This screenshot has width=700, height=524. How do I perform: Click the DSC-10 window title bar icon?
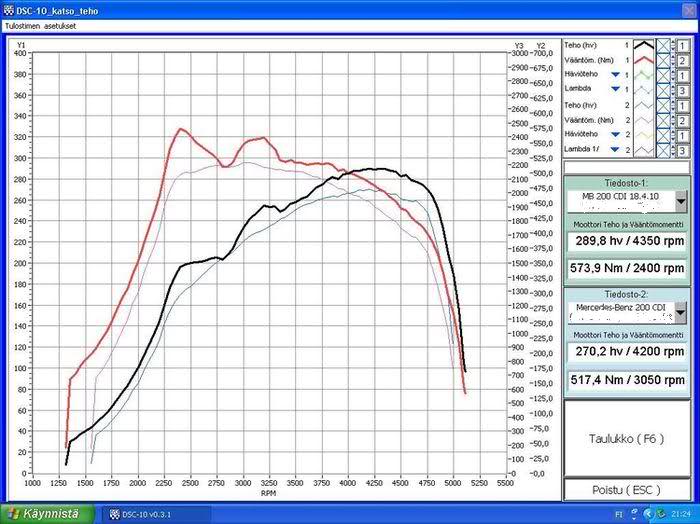point(9,8)
